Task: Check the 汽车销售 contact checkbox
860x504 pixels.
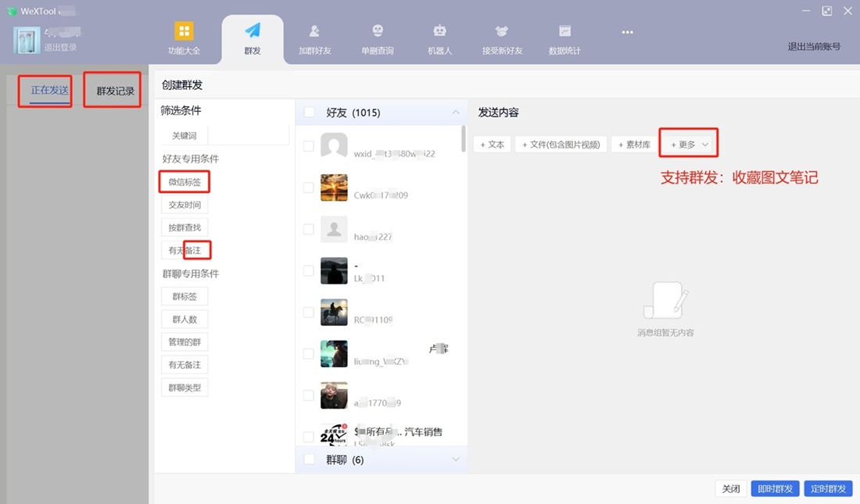Action: coord(309,437)
